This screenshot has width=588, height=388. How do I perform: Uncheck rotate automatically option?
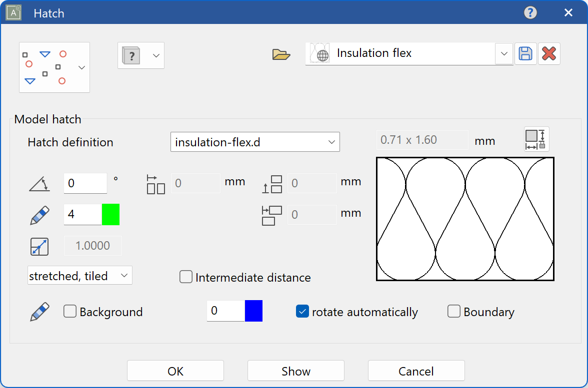[x=302, y=312]
